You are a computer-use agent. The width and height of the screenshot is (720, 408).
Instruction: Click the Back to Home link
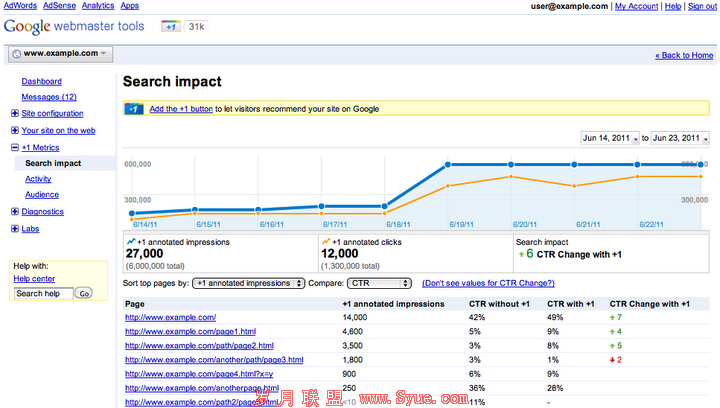point(684,55)
